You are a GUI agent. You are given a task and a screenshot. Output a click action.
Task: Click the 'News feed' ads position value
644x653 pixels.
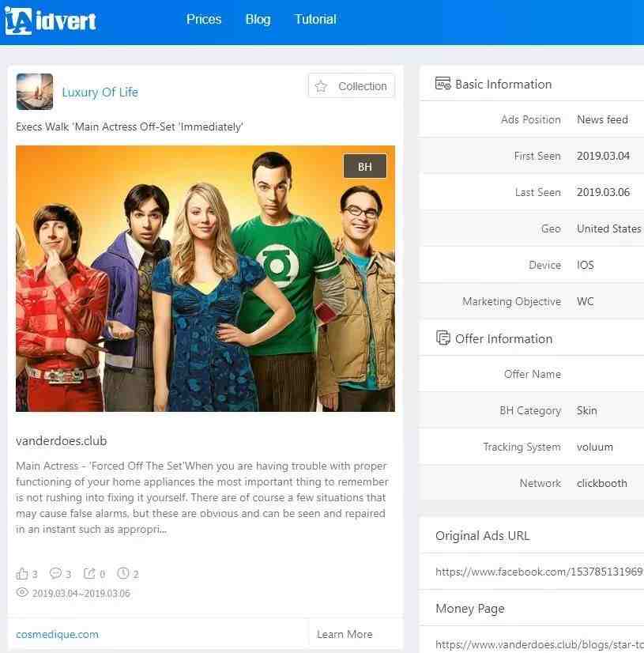point(602,119)
